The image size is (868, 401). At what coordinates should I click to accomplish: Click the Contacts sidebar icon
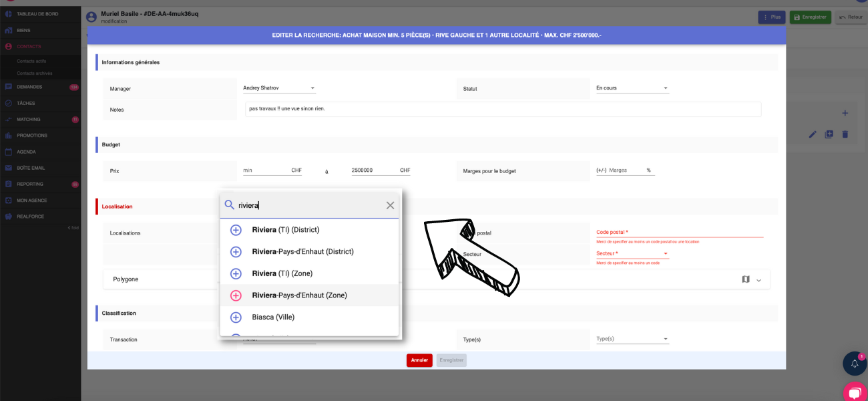click(x=9, y=47)
